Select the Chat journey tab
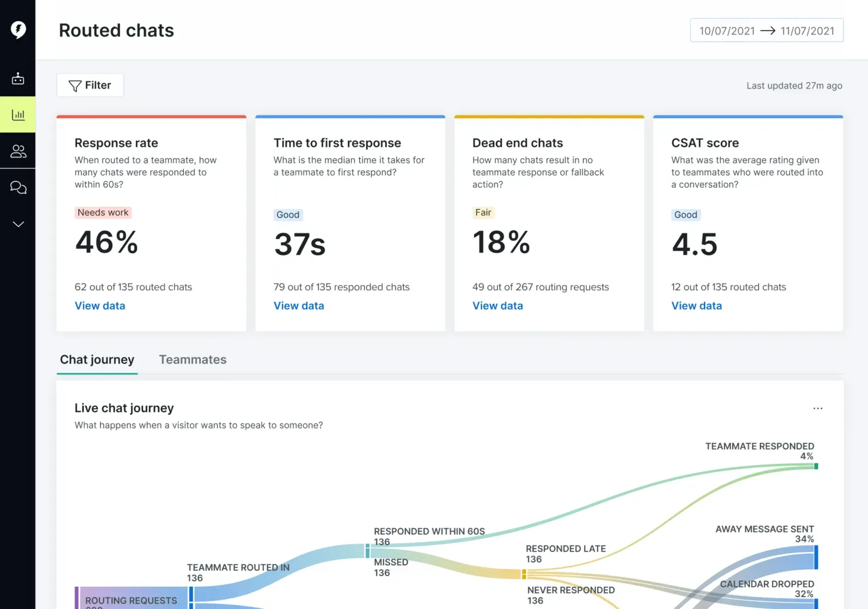This screenshot has width=868, height=609. (97, 359)
